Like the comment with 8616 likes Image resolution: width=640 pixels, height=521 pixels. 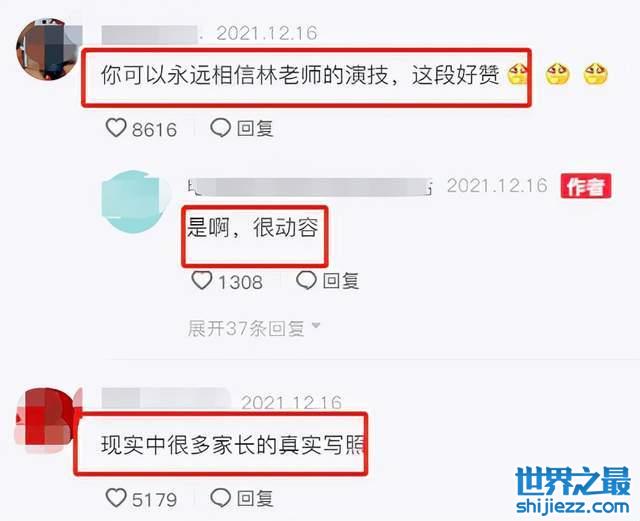click(116, 128)
